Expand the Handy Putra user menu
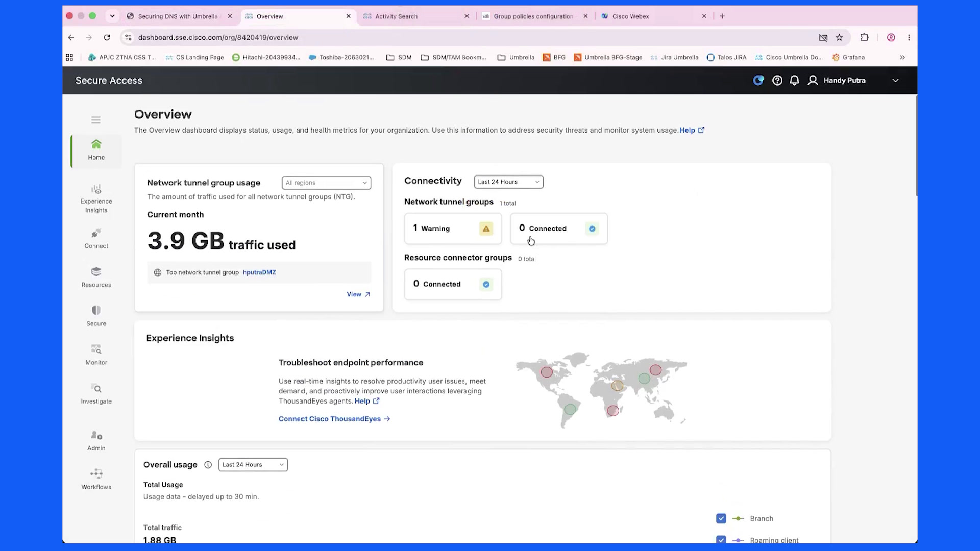This screenshot has height=551, width=980. coord(895,80)
